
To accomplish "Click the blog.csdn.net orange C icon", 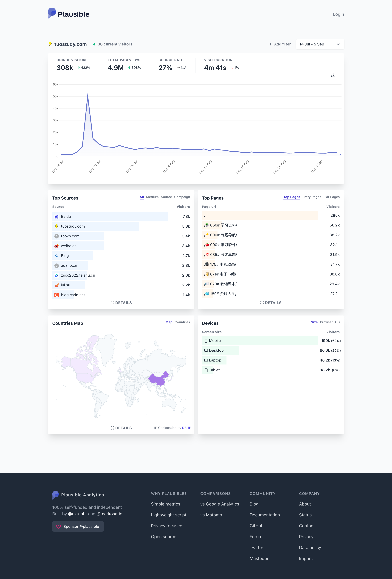I will 57,295.
